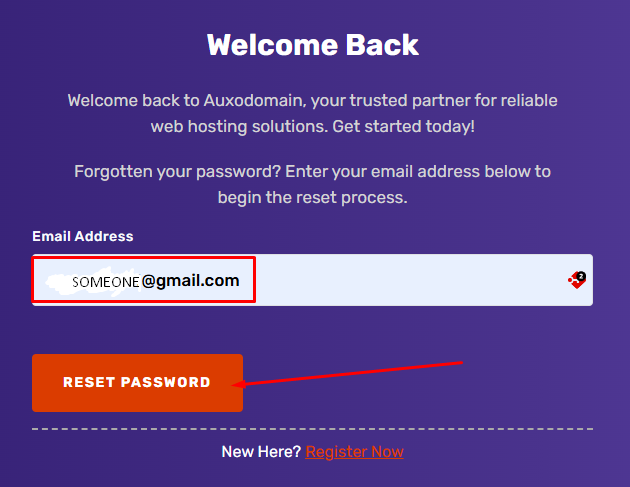The width and height of the screenshot is (630, 487).
Task: Click the SOMEONE placeholder text in email field
Action: pyautogui.click(x=106, y=282)
